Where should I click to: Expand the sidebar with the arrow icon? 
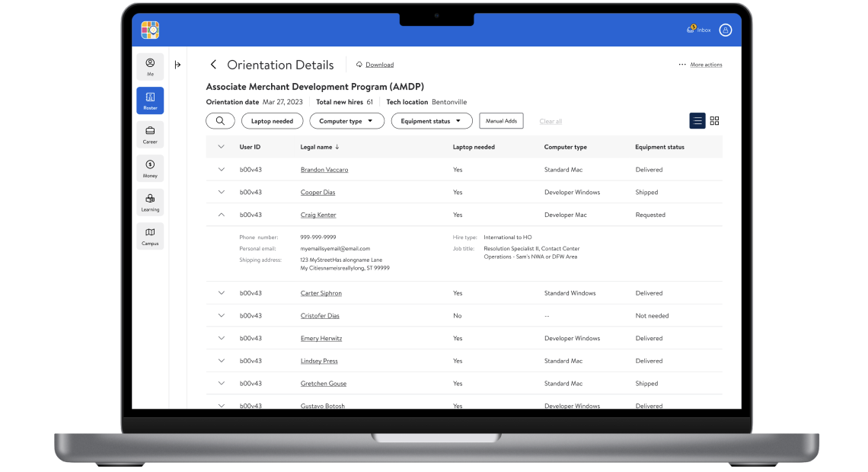[x=177, y=65]
